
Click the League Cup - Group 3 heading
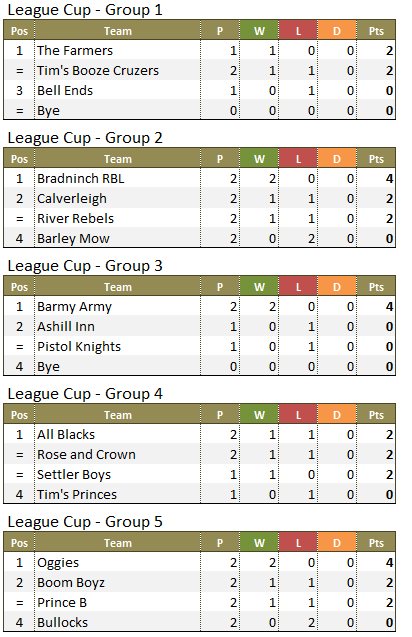pyautogui.click(x=85, y=266)
